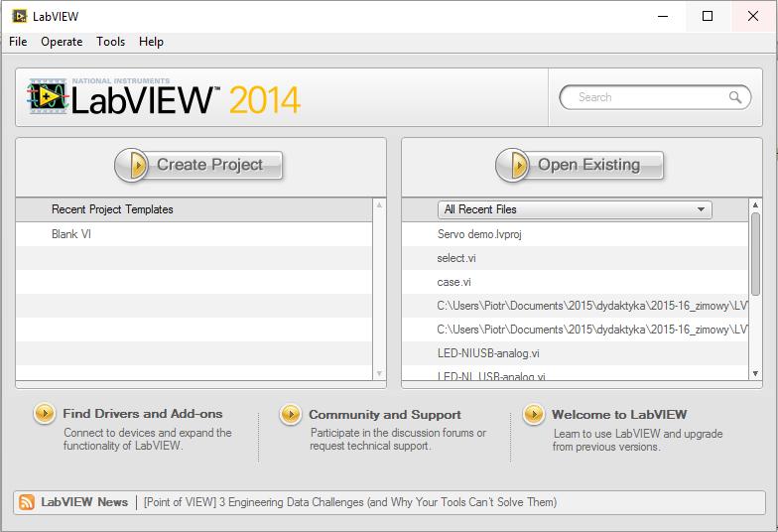The image size is (778, 532).
Task: Click the search magnifier icon
Action: 735,97
